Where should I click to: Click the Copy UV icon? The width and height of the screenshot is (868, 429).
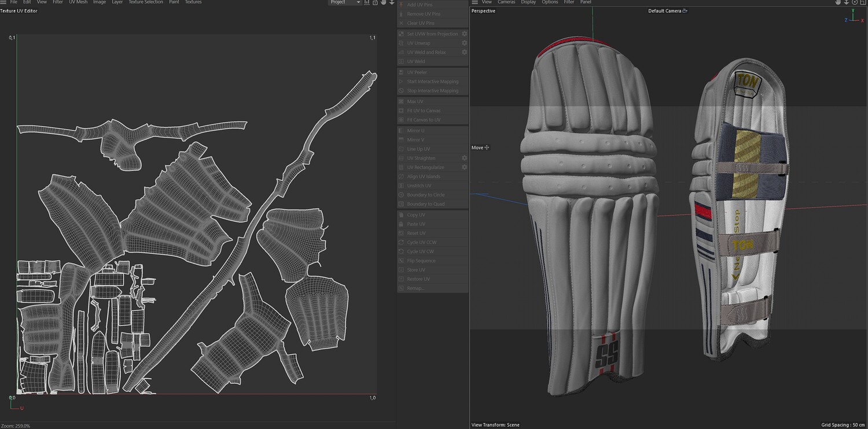[402, 215]
